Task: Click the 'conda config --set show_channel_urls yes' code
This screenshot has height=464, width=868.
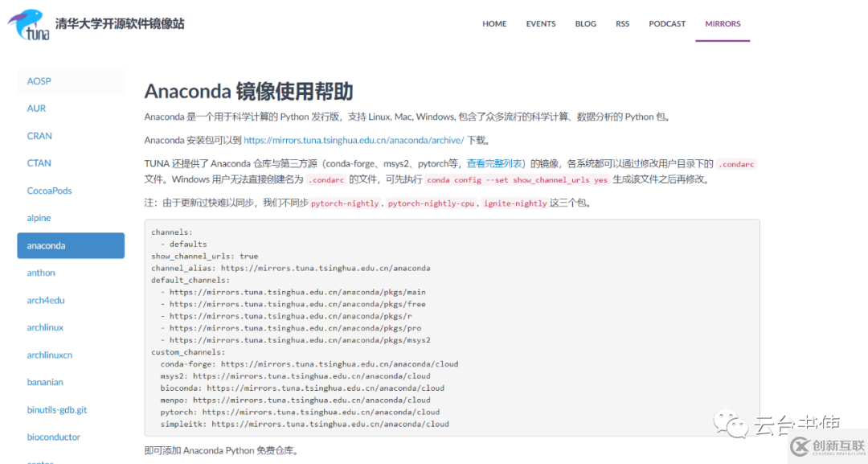Action: point(517,180)
